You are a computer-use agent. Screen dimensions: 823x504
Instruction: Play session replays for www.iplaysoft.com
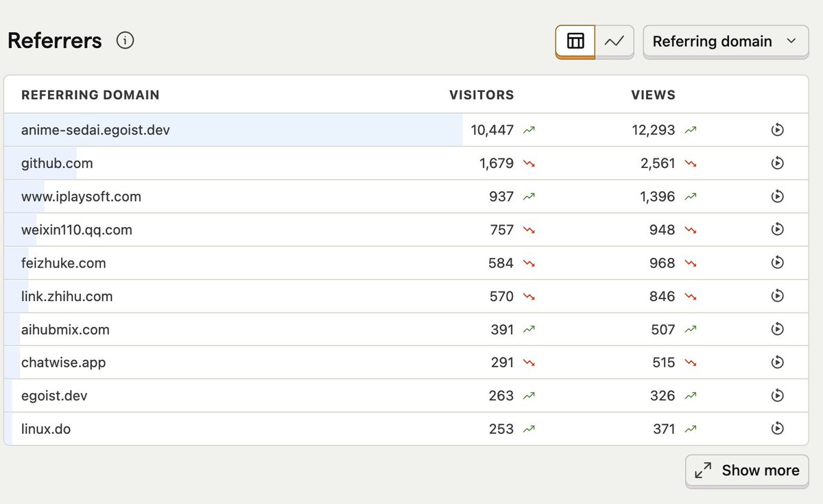pos(777,197)
